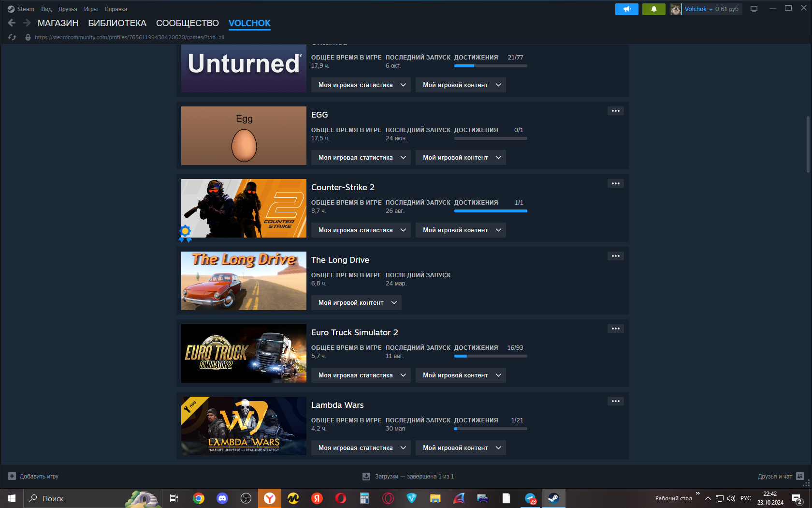Go to the БИБЛИОТЕКА tab
Image resolution: width=812 pixels, height=508 pixels.
pos(117,23)
